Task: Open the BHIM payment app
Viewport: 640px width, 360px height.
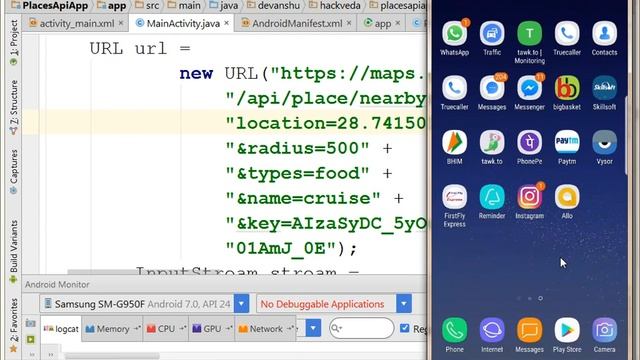Action: pyautogui.click(x=454, y=142)
